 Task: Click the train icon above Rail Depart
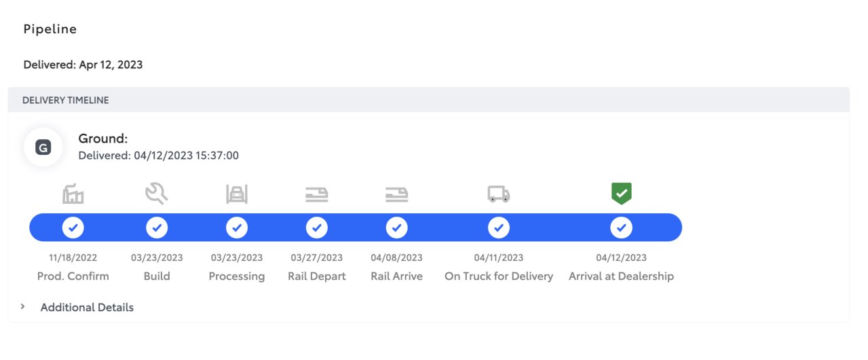(317, 195)
